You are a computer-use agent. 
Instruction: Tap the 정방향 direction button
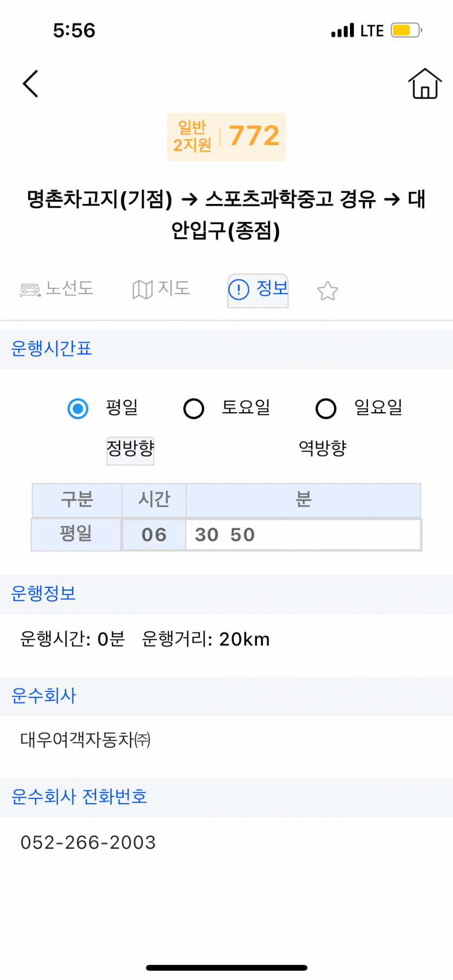(x=130, y=449)
